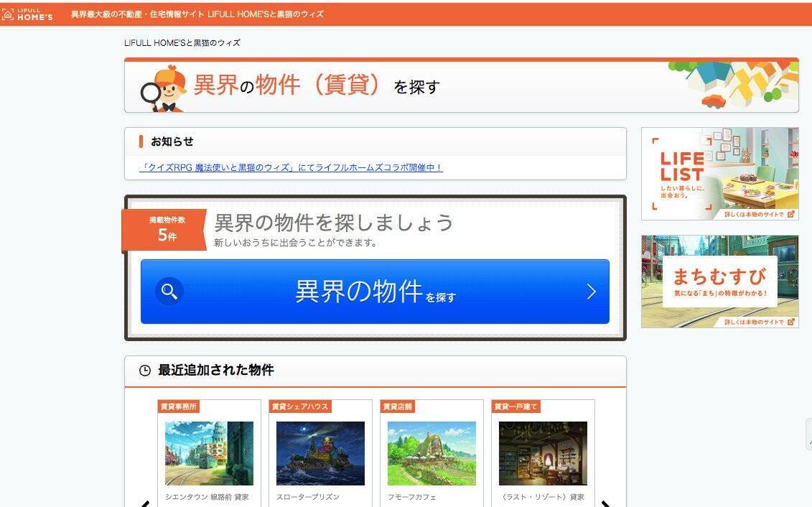
Task: Click the clock icon beside 最近追加された物件
Action: point(145,371)
